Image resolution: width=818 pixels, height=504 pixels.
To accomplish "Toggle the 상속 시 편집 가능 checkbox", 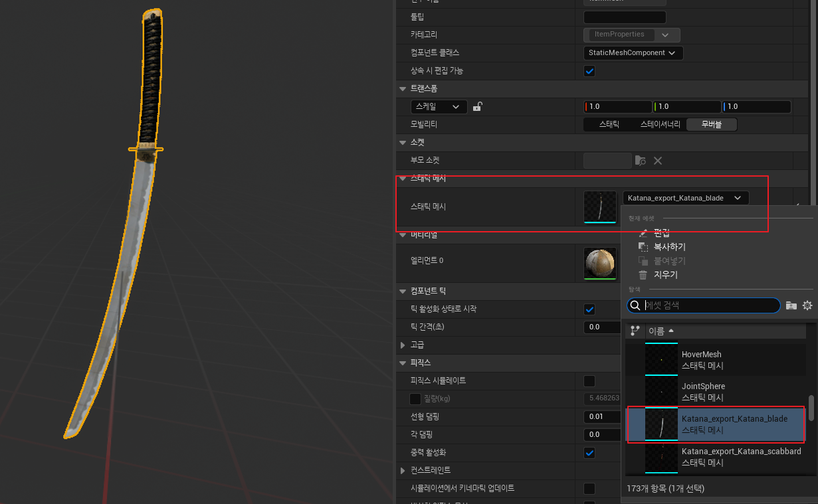I will [x=589, y=71].
